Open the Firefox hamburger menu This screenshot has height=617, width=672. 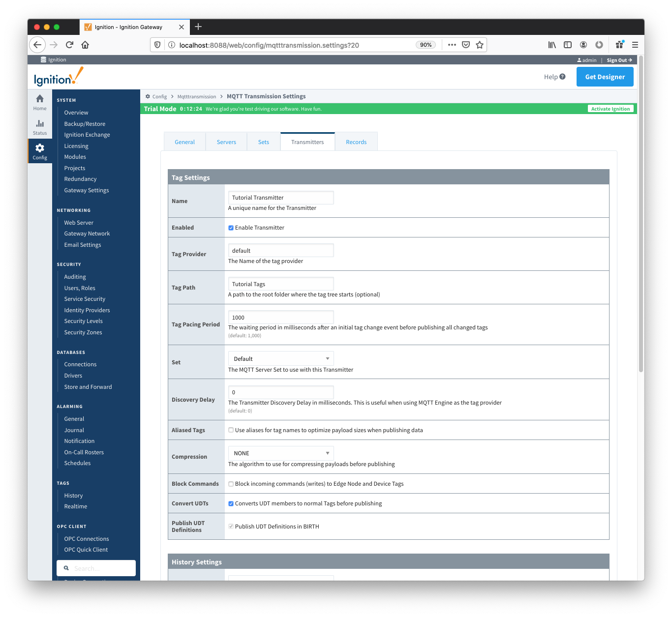(x=635, y=45)
